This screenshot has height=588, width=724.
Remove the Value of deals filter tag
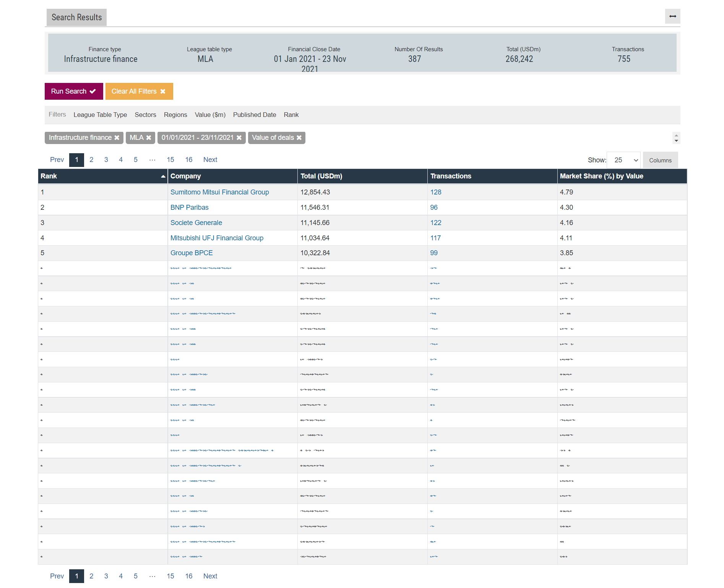point(299,138)
